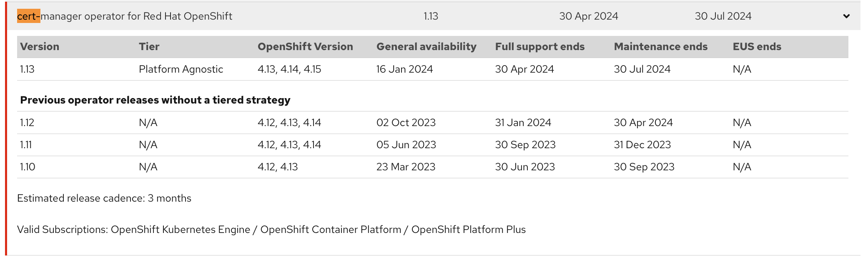868x258 pixels.
Task: Select the OpenShift Version column header
Action: 305,47
